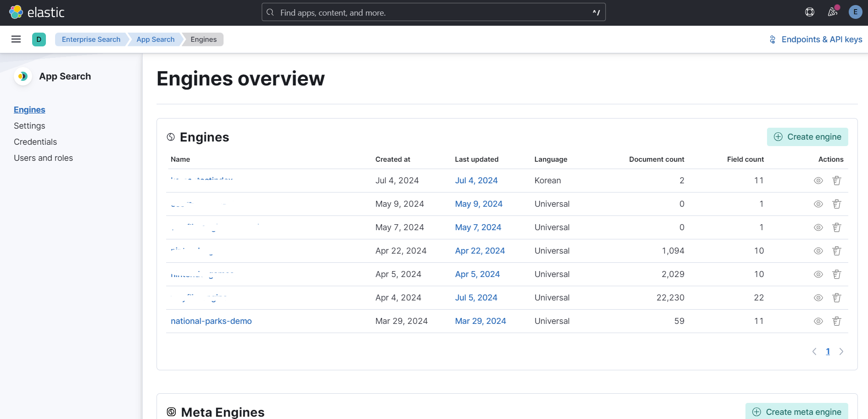Click the Engines breadcrumb

coord(203,40)
